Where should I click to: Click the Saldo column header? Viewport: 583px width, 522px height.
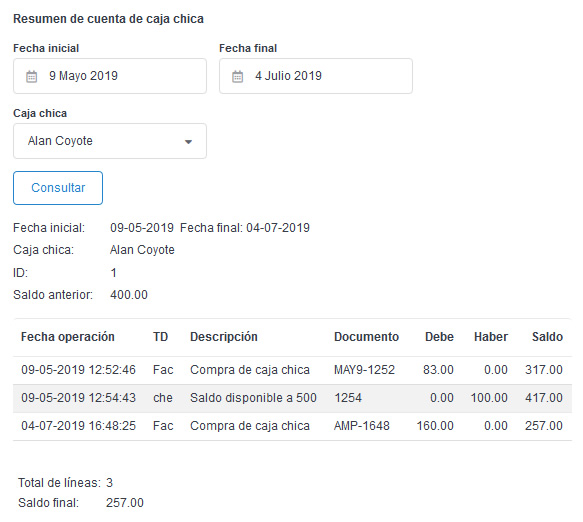click(547, 337)
